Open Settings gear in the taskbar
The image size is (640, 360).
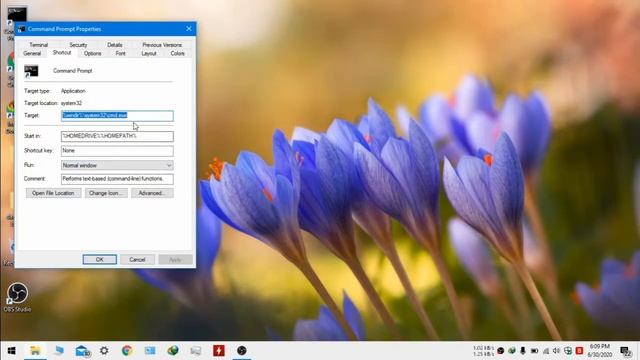(104, 351)
